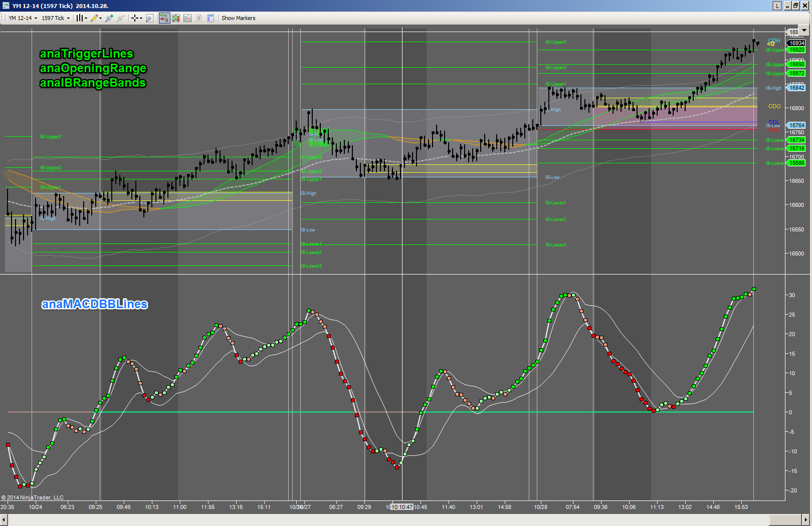The image size is (812, 526).
Task: Open the chart Properties icon
Action: coord(211,18)
